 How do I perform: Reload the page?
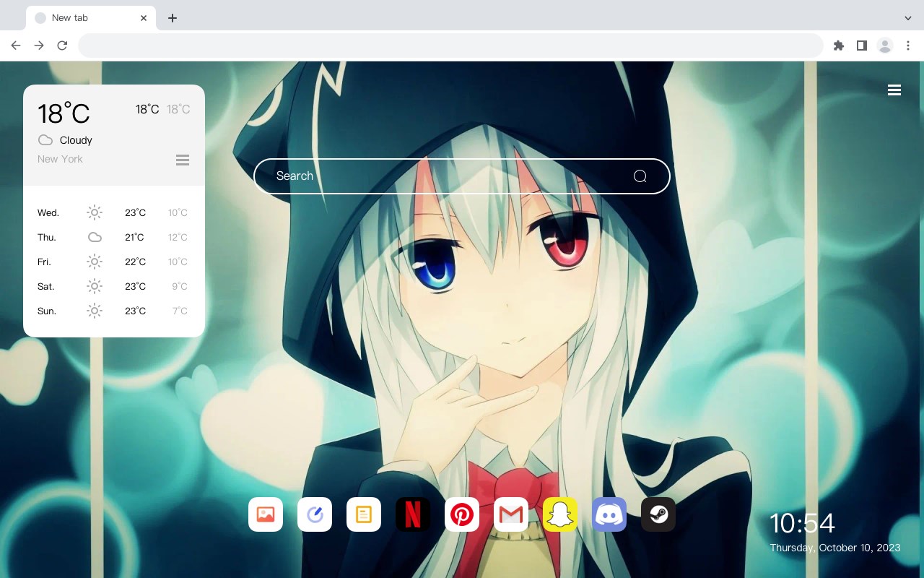click(62, 46)
